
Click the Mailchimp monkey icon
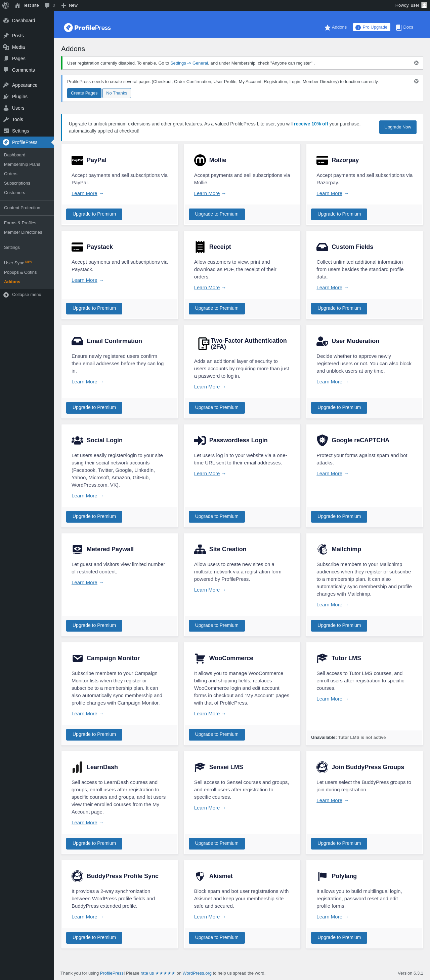point(322,549)
